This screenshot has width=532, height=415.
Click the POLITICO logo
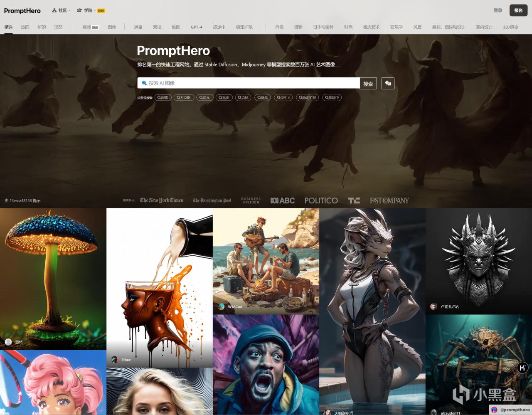coord(321,200)
